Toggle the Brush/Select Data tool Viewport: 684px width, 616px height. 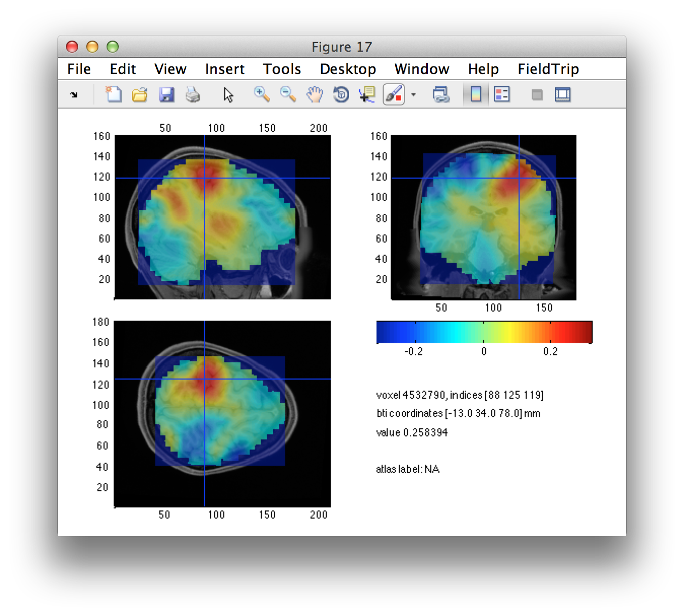pyautogui.click(x=393, y=94)
